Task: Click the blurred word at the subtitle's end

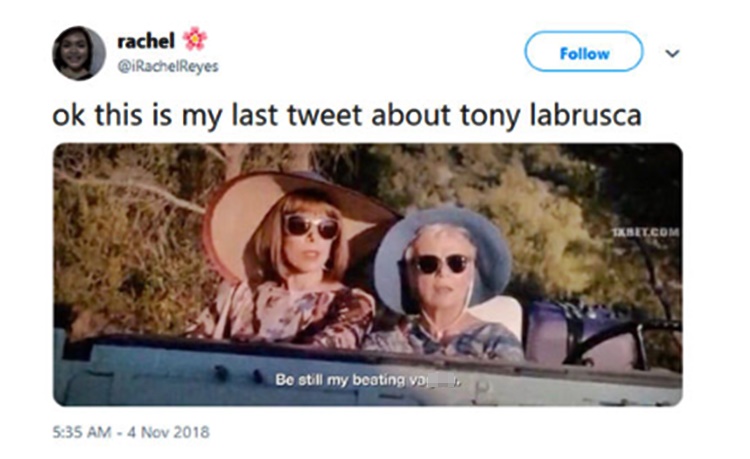Action: [435, 381]
